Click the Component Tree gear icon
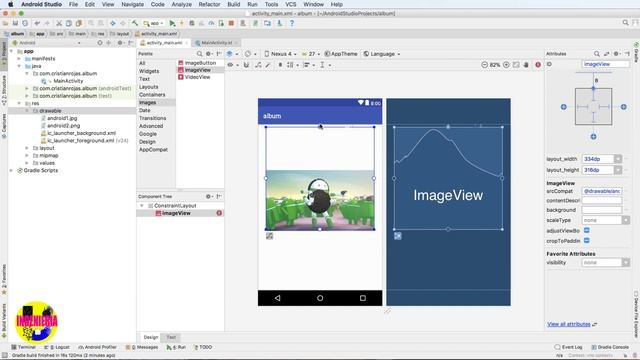 209,196
